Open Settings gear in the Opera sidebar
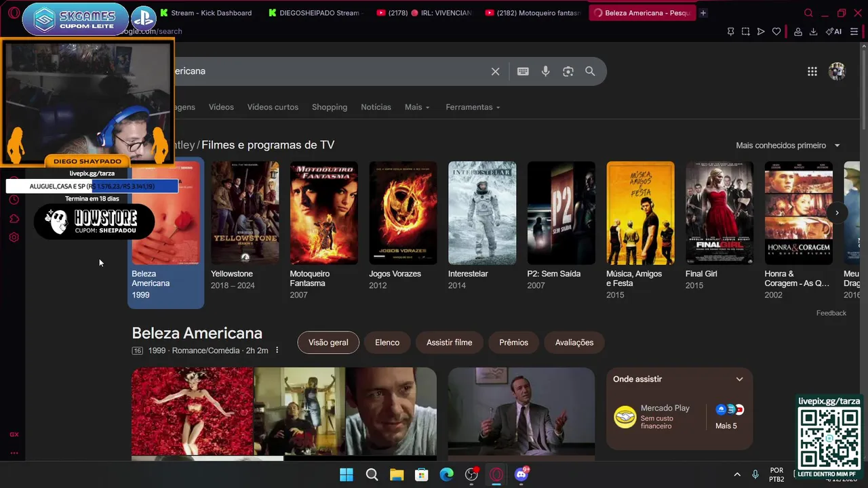Image resolution: width=868 pixels, height=488 pixels. (14, 237)
